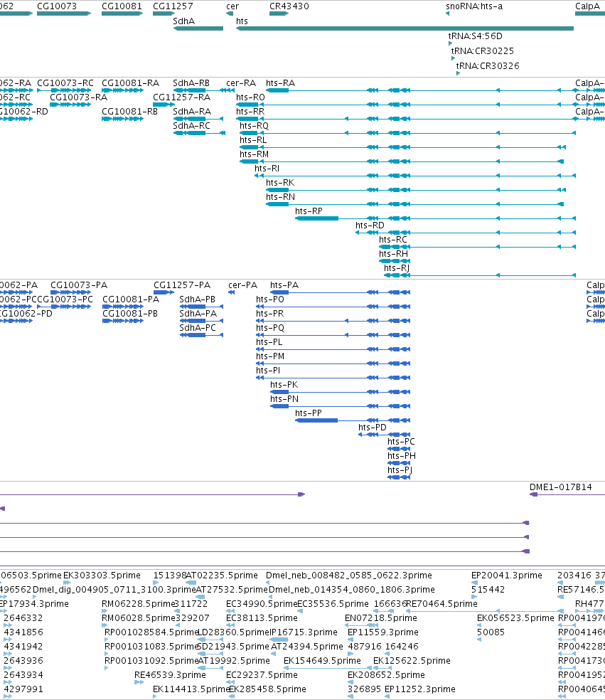
Task: Select EK154649.5prime EST label
Action: click(322, 661)
